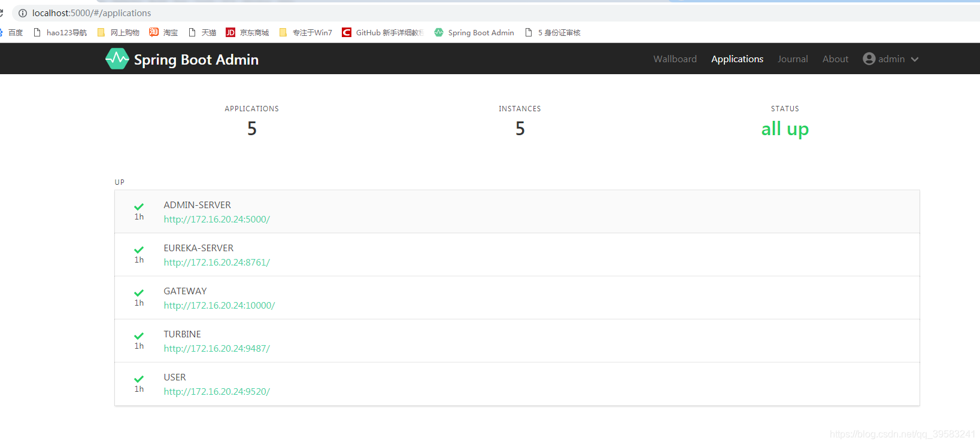This screenshot has height=445, width=980.
Task: Expand the admin dropdown chevron
Action: (915, 59)
